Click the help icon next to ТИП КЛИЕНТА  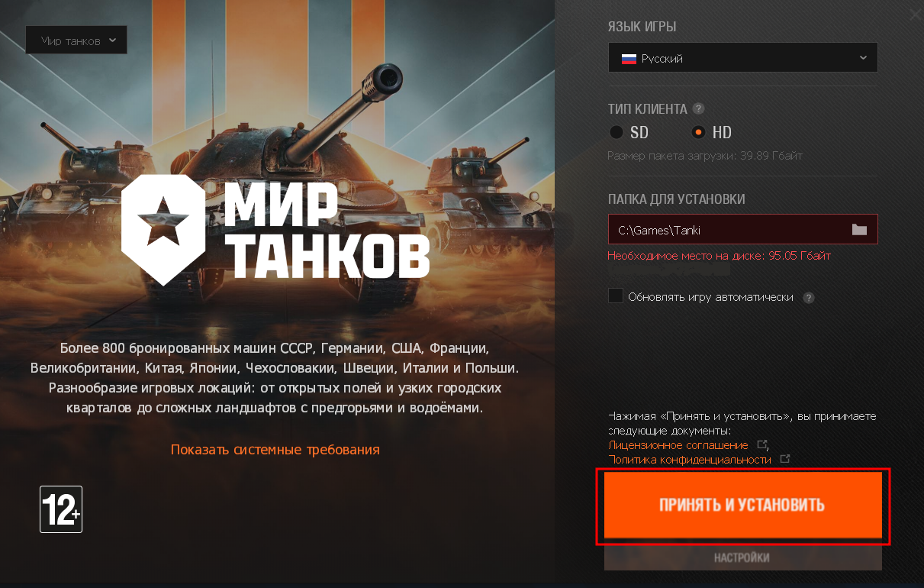[698, 108]
